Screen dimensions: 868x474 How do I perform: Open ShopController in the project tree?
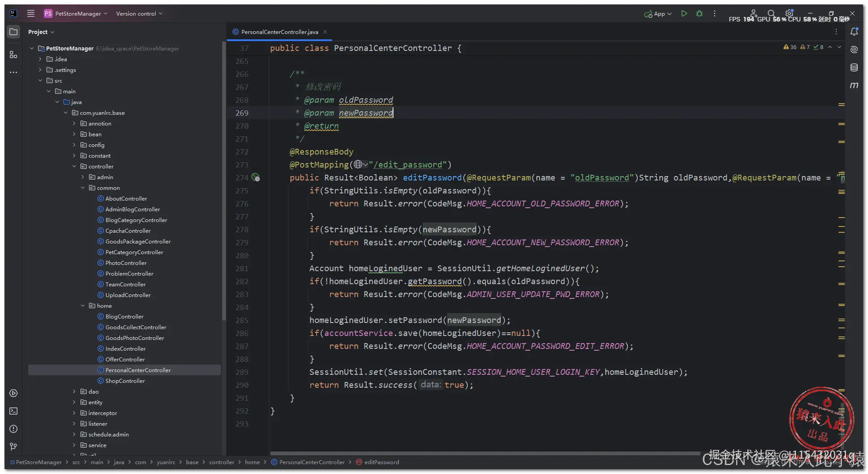125,381
